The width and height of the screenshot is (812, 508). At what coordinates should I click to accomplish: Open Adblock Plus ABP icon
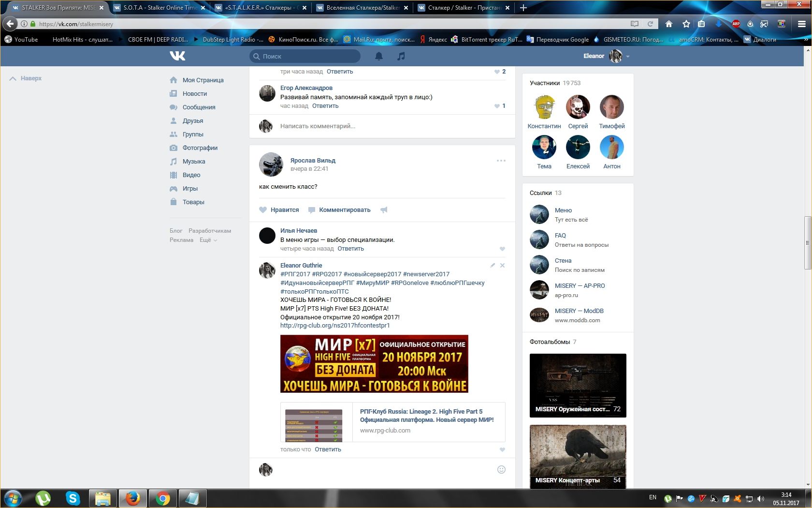[x=736, y=24]
